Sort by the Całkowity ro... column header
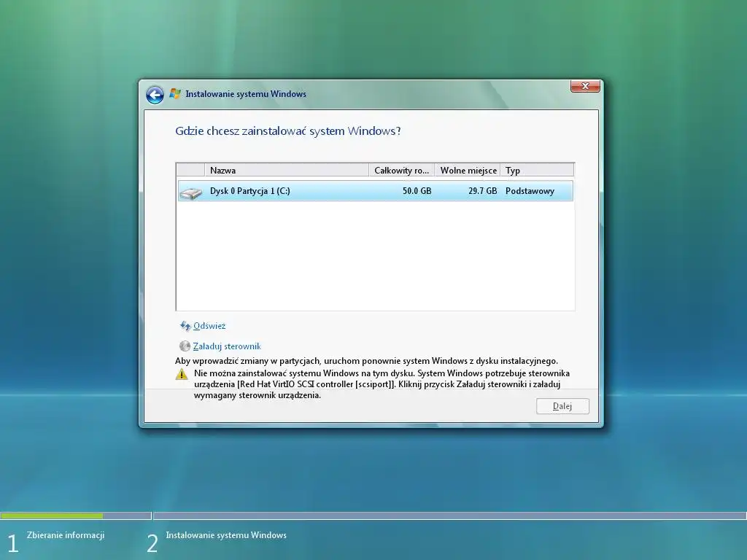This screenshot has width=747, height=560. click(x=402, y=170)
